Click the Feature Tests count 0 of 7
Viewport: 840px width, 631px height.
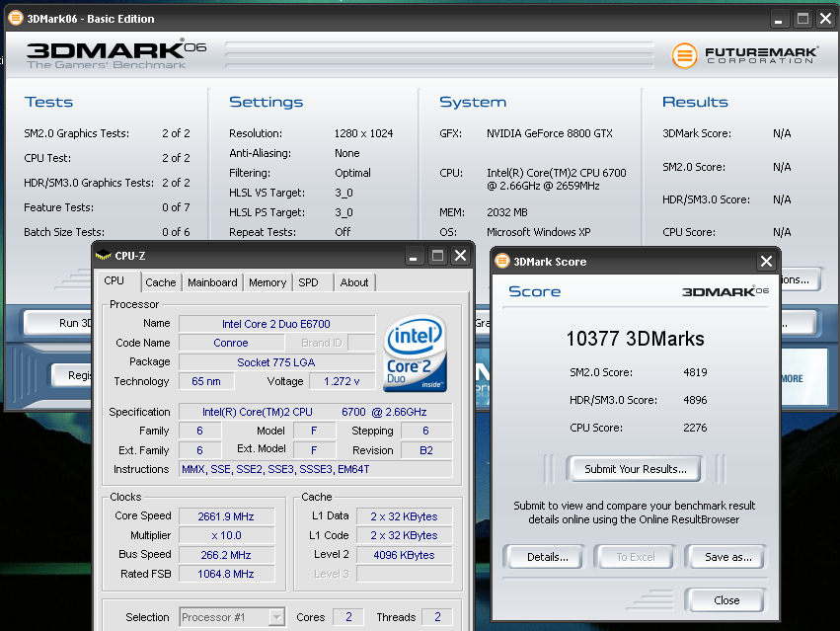[176, 207]
